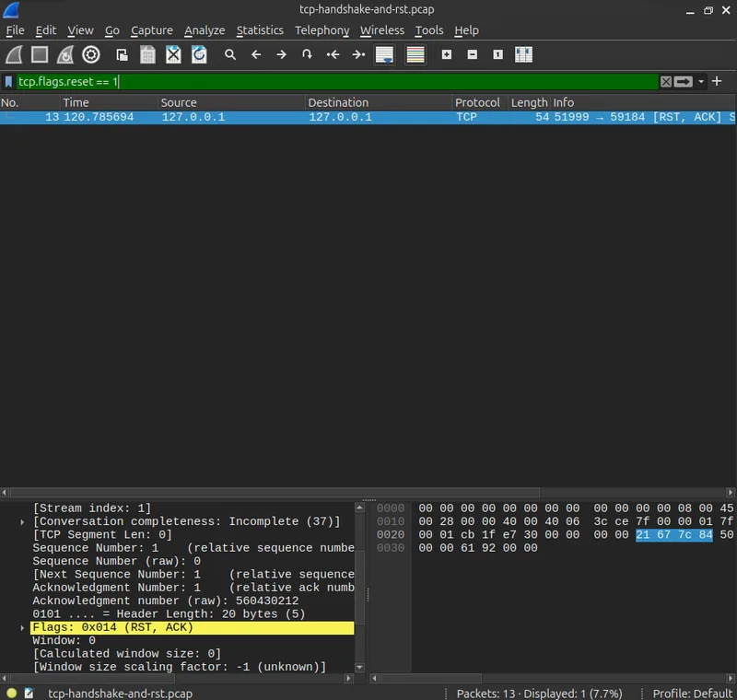
Task: Select packet 13 RST, ACK row
Action: 368,117
